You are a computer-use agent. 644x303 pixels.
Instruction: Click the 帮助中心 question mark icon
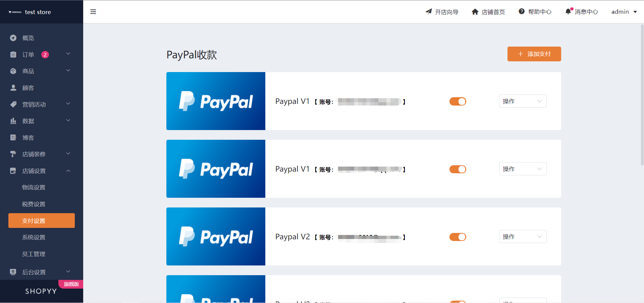(x=522, y=11)
